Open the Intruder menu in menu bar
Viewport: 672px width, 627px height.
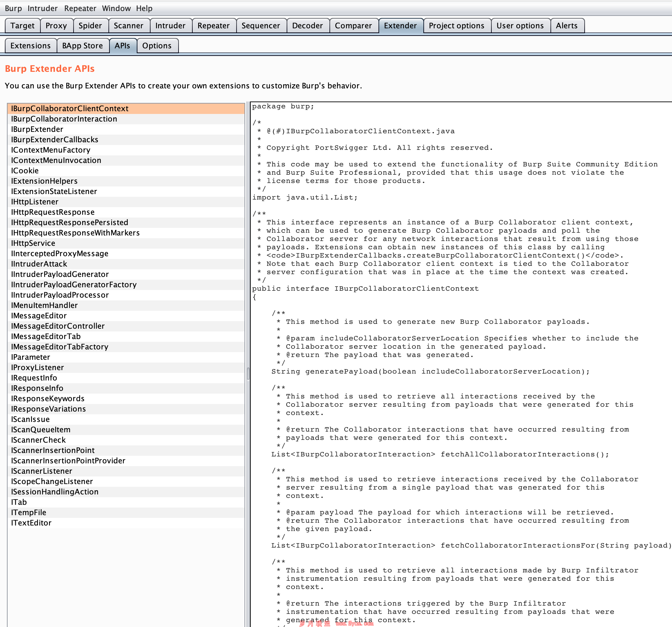click(42, 8)
